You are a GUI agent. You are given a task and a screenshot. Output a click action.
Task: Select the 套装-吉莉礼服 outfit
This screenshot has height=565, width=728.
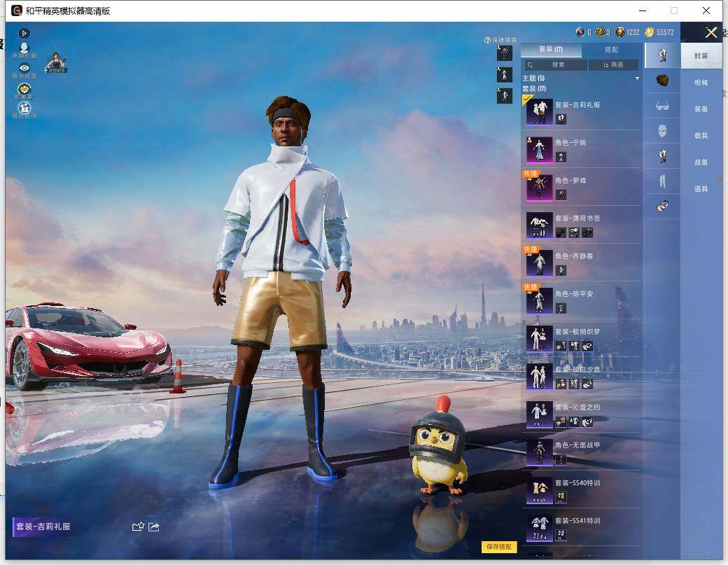point(581,111)
